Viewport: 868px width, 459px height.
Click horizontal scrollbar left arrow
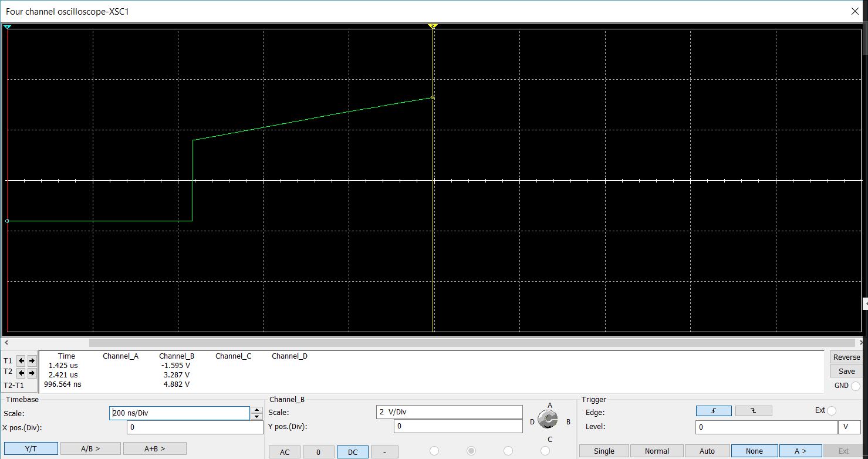click(6, 343)
